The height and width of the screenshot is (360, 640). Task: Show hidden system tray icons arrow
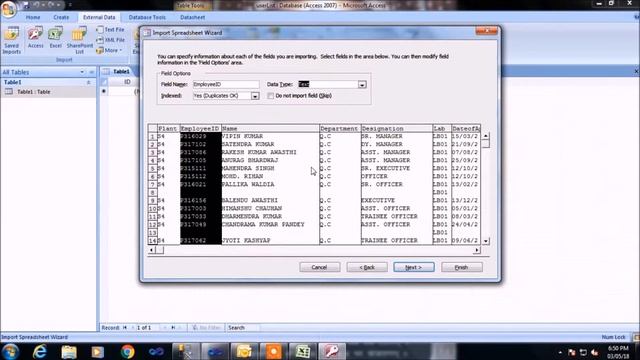[x=560, y=352]
